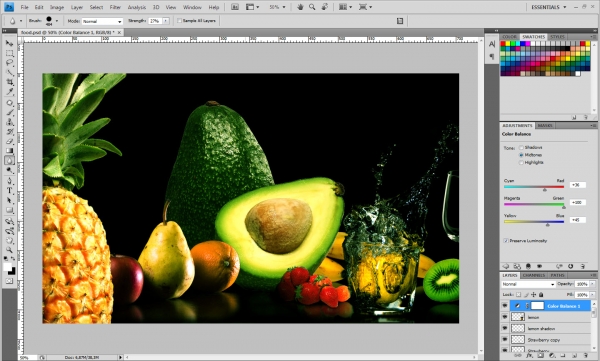Screen dimensions: 600x361
Task: Click the Cyan-Red slider handle
Action: pyautogui.click(x=545, y=189)
